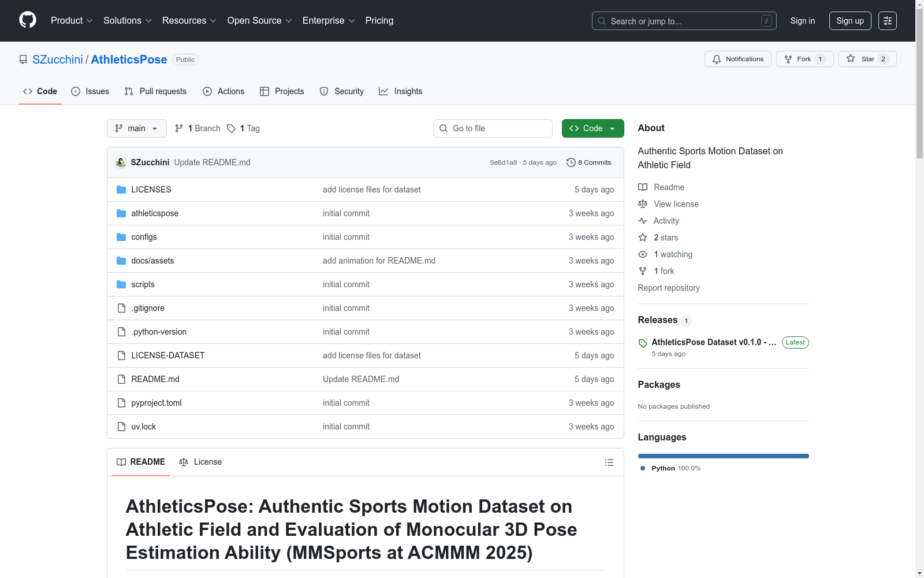Expand the Product menu
This screenshot has width=924, height=578.
coord(72,21)
